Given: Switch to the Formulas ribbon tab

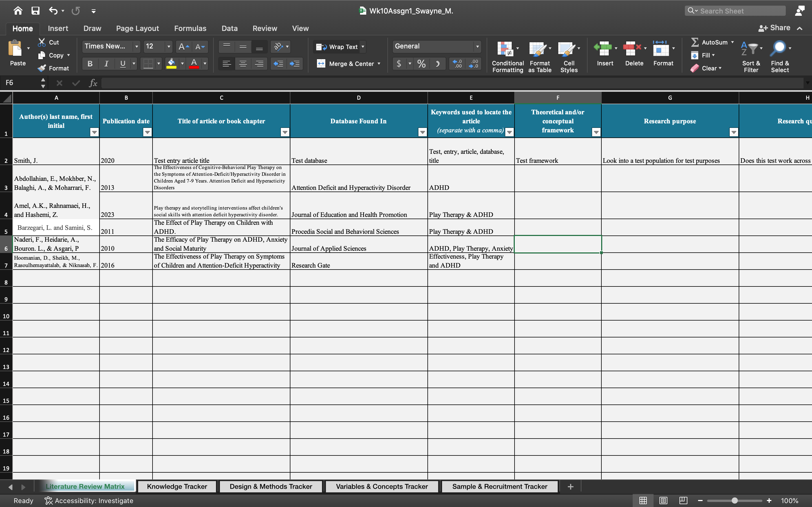Looking at the screenshot, I should (x=190, y=28).
